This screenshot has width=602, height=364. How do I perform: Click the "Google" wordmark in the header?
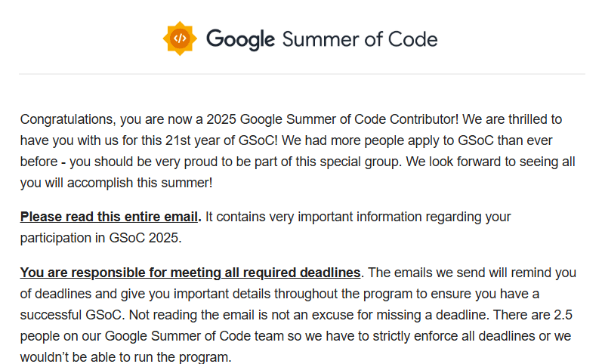click(240, 39)
